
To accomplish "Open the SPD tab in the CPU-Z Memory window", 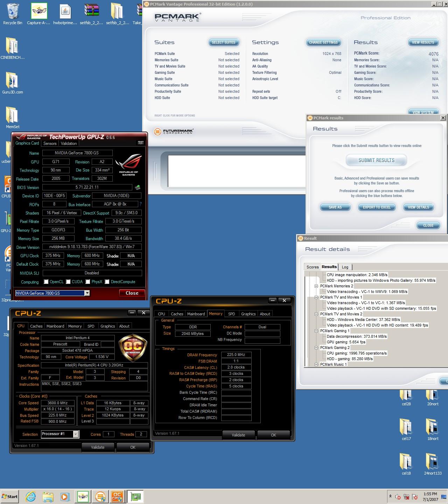I will 231,314.
